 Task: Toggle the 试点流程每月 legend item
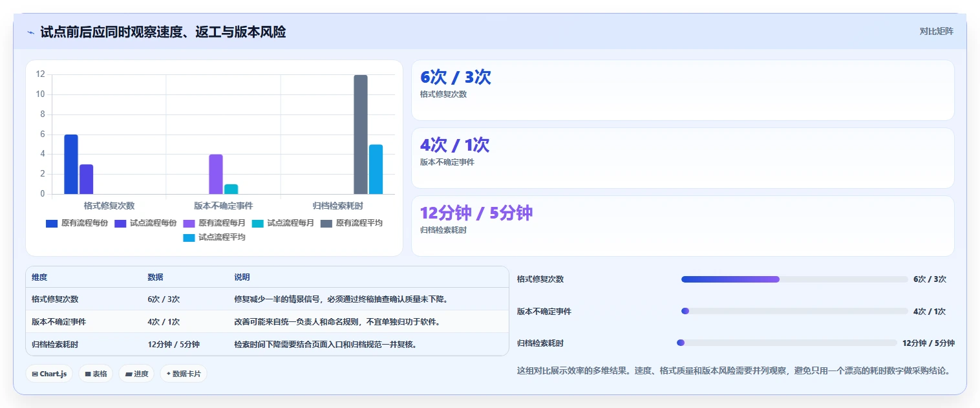point(282,223)
